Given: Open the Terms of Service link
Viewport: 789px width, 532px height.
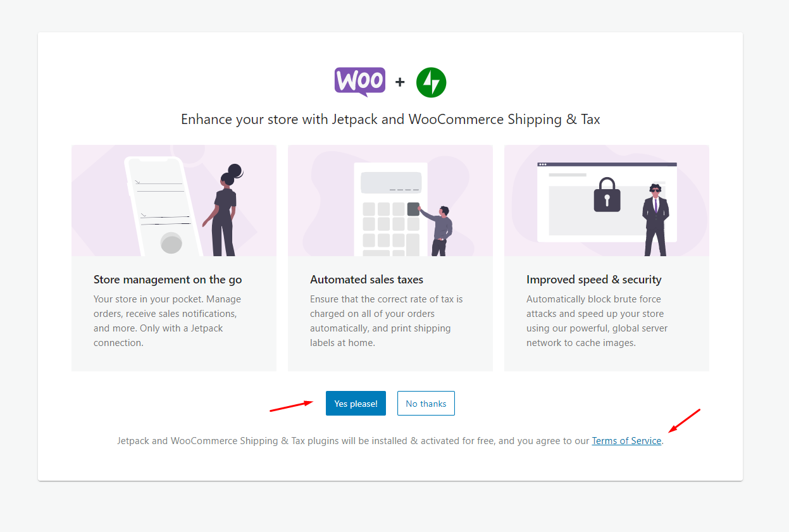Looking at the screenshot, I should point(626,441).
